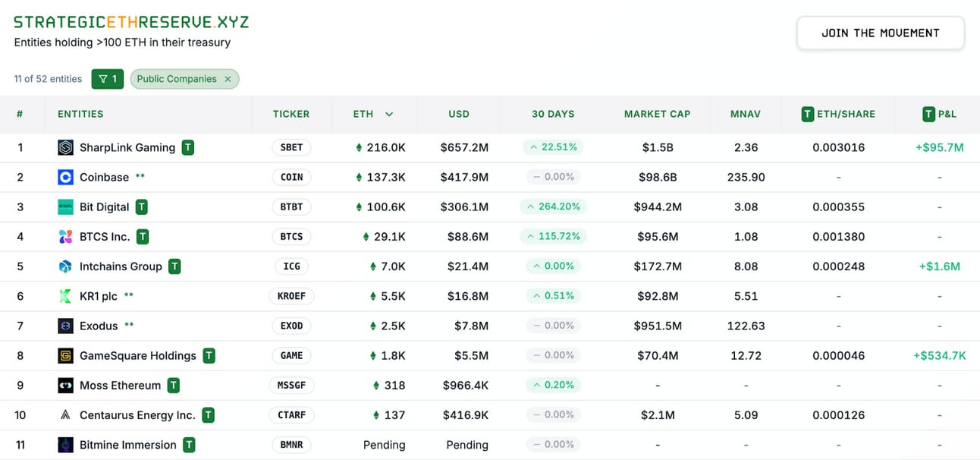Image resolution: width=980 pixels, height=460 pixels.
Task: Click the Exodus logo icon
Action: [x=66, y=326]
